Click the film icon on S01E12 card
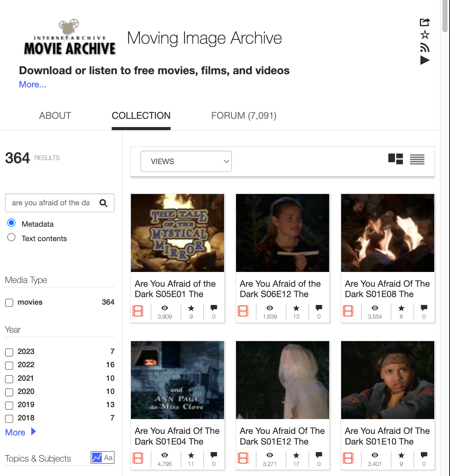The height and width of the screenshot is (476, 450). (243, 458)
